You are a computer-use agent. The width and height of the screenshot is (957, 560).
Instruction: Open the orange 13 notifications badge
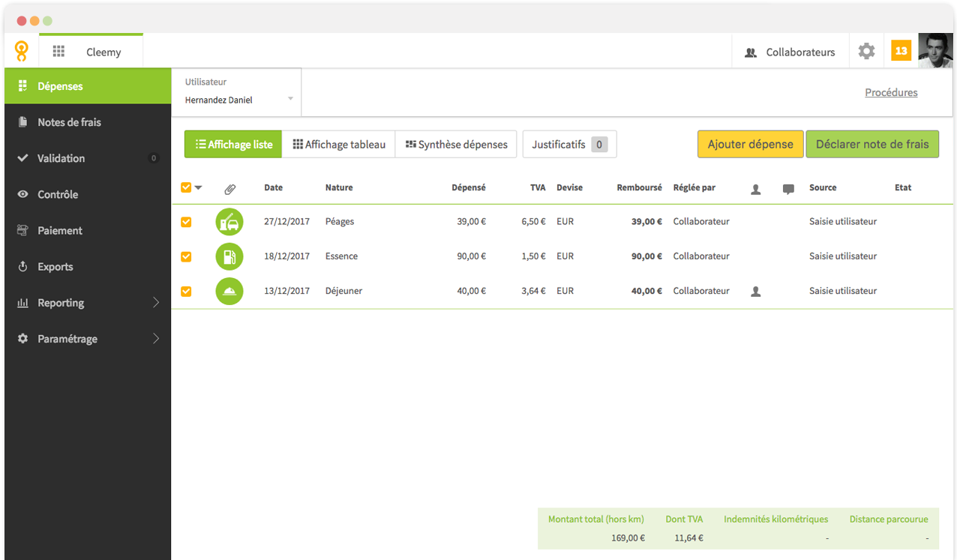901,51
